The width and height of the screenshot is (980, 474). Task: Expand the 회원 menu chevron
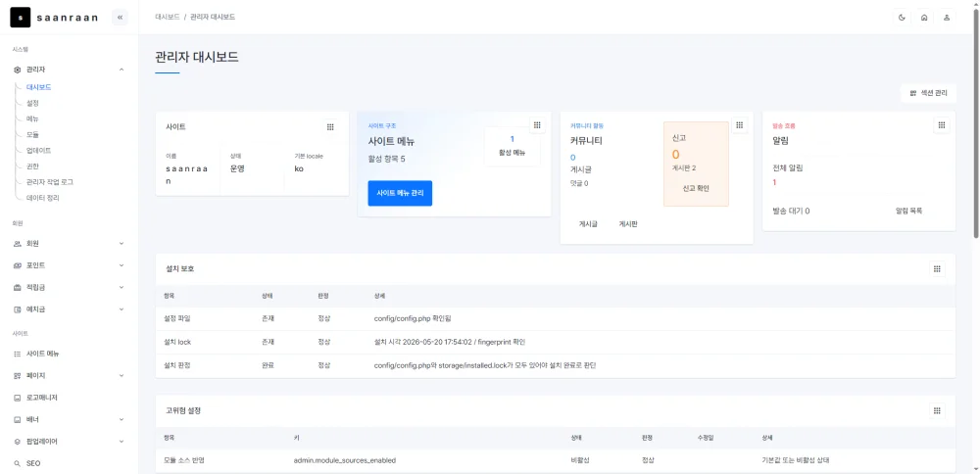(122, 244)
